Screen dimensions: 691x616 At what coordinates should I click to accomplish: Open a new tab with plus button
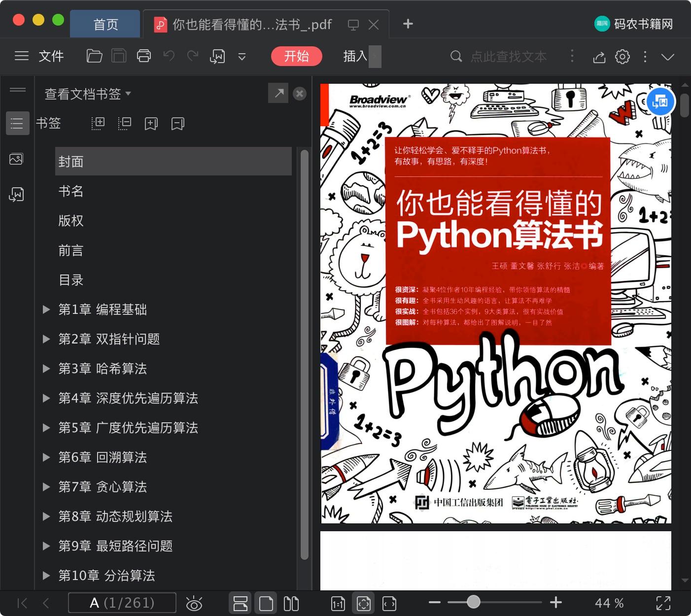[x=408, y=24]
